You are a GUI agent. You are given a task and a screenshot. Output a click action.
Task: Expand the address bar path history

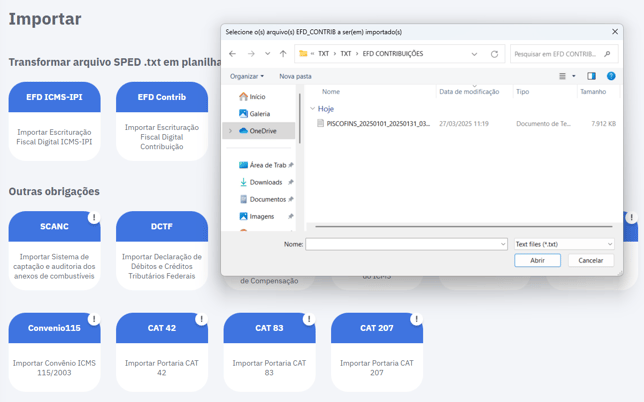click(x=474, y=54)
